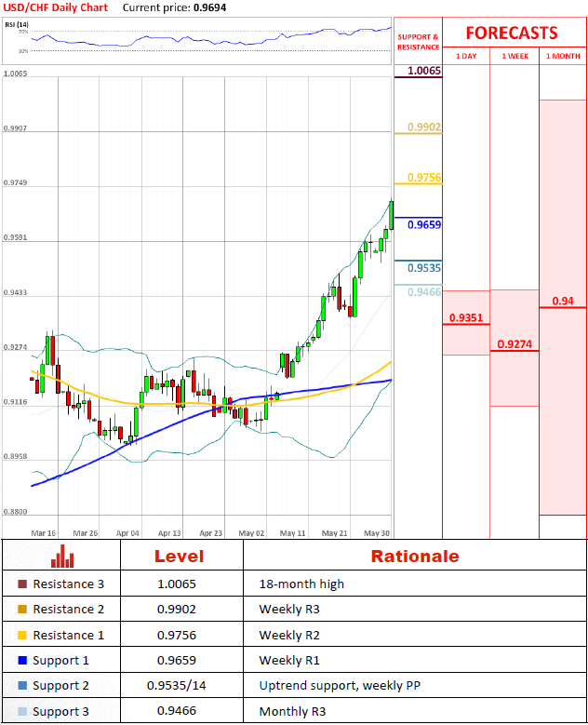
Task: Click the 0.8958 price axis label
Action: pyautogui.click(x=15, y=456)
